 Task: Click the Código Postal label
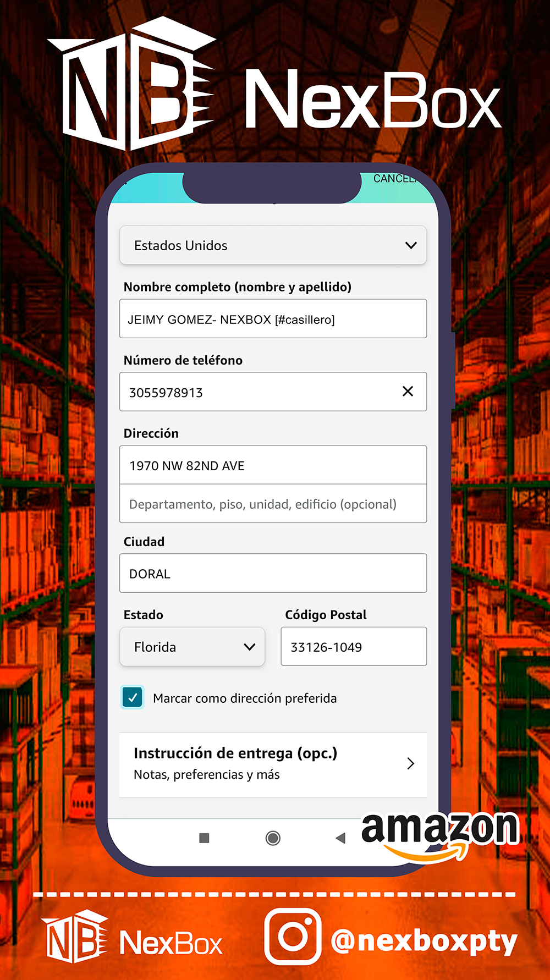(326, 615)
